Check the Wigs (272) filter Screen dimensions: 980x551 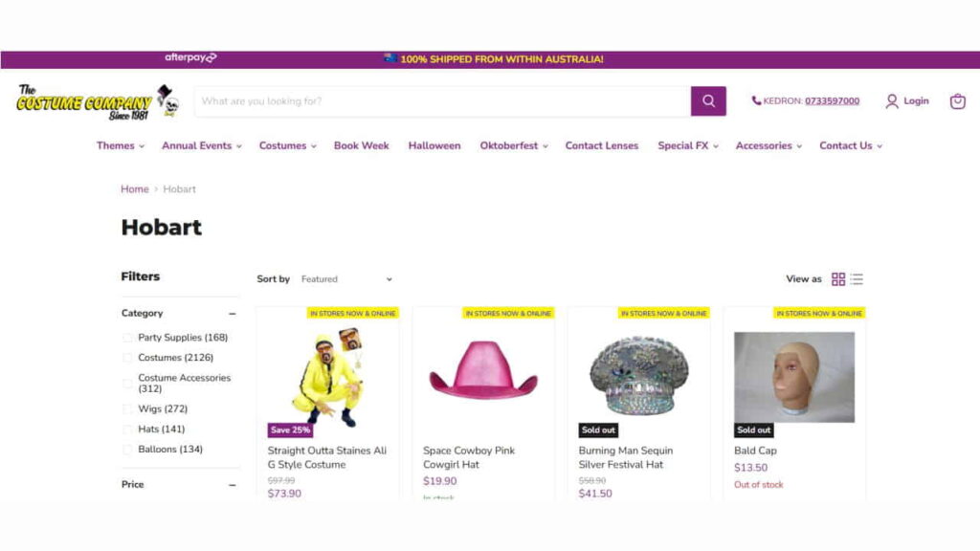[127, 408]
